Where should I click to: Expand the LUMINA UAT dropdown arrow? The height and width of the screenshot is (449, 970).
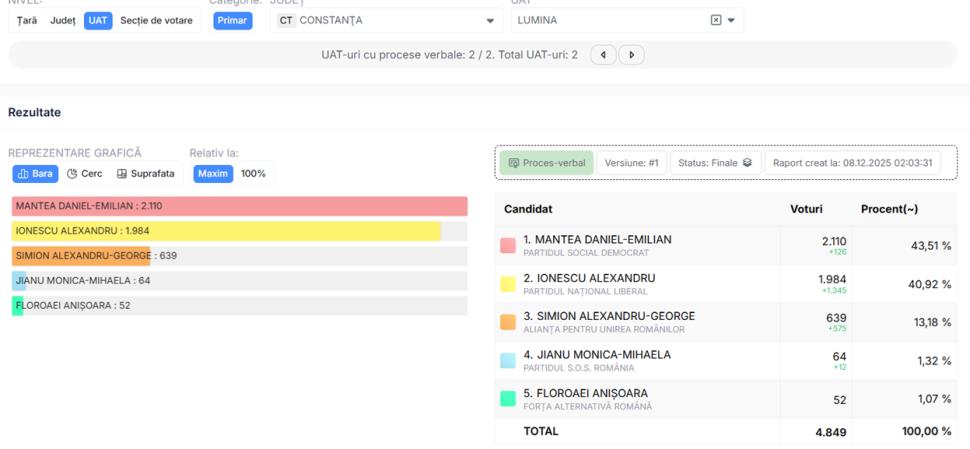pos(731,20)
